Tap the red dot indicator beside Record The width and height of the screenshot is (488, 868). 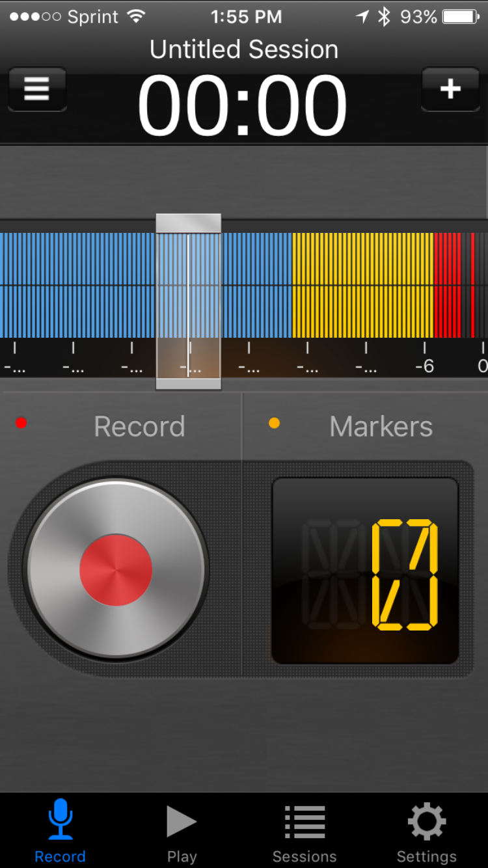point(21,423)
